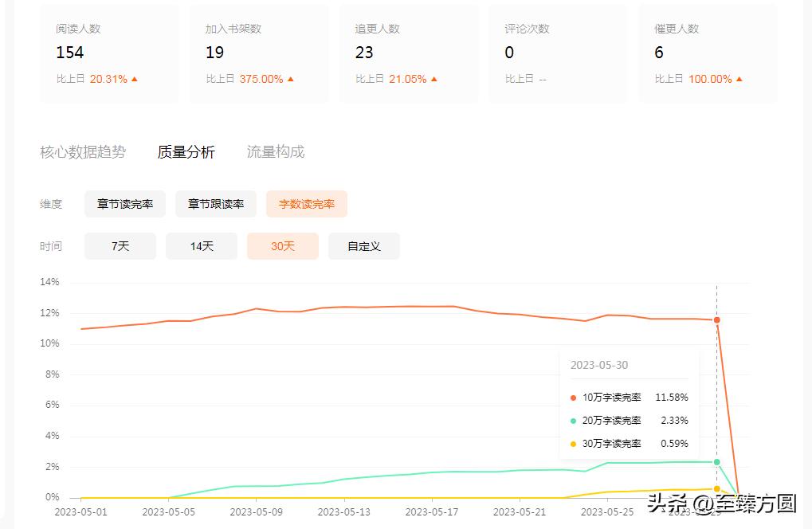Click the 2023-05-05 axis label
Screen dimensions: 812x529
point(169,512)
